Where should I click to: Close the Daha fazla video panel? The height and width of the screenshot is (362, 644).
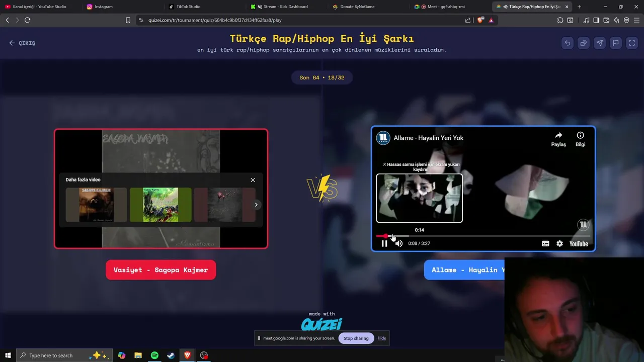tap(253, 180)
